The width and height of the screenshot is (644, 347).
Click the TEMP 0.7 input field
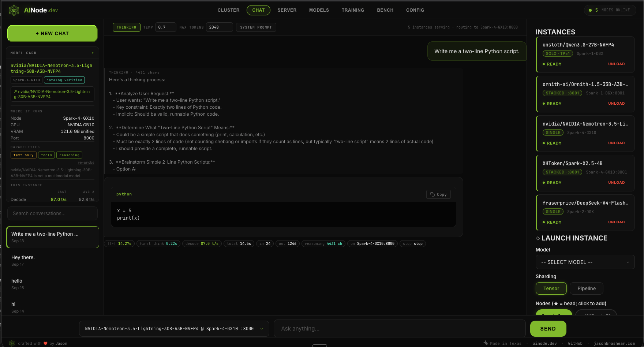[x=165, y=27]
